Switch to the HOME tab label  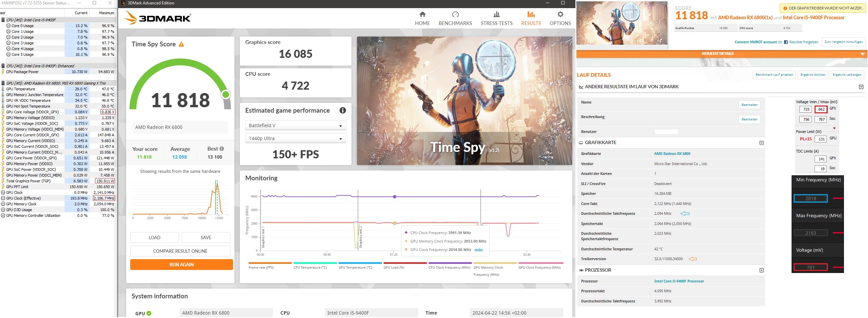click(422, 23)
